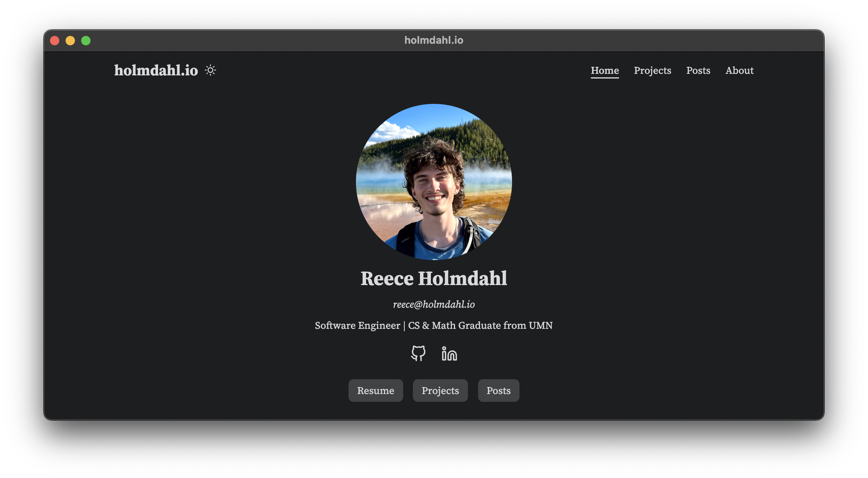Toggle light mode with sun icon
Image resolution: width=868 pixels, height=478 pixels.
click(210, 70)
